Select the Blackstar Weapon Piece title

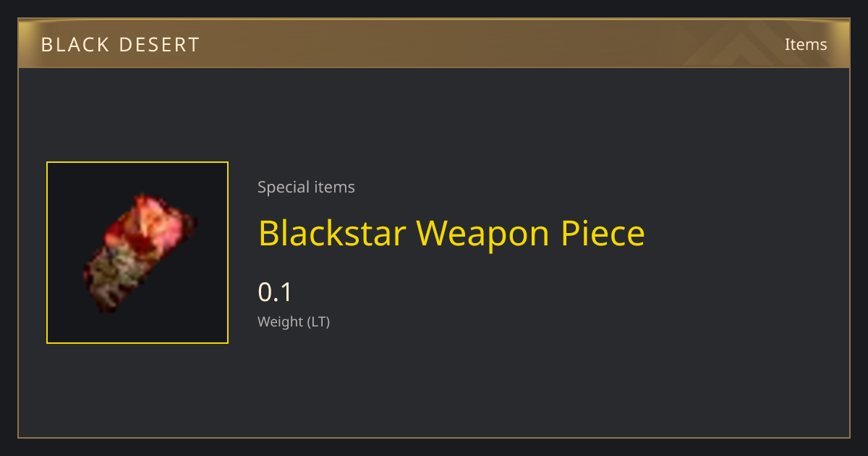click(x=451, y=234)
